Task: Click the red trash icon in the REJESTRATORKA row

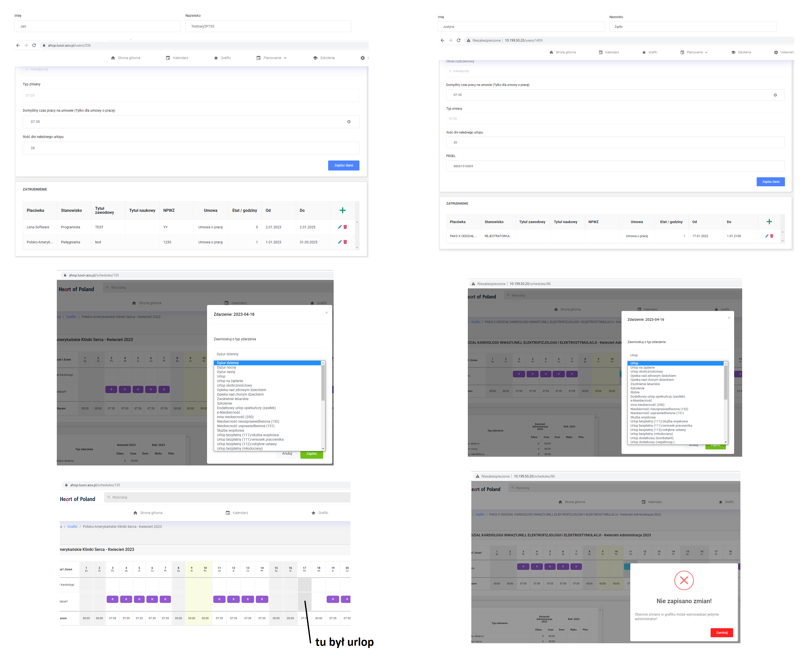Action: click(x=771, y=236)
